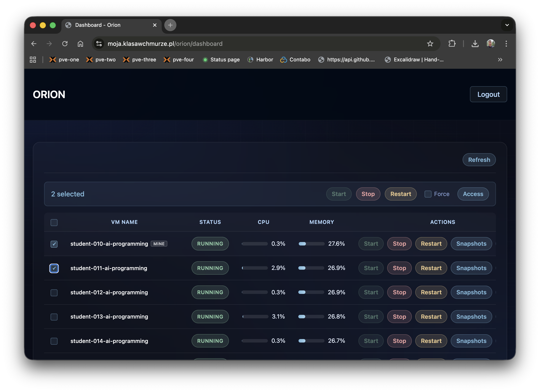The image size is (540, 392).
Task: Click the browser back arrow
Action: [x=34, y=44]
